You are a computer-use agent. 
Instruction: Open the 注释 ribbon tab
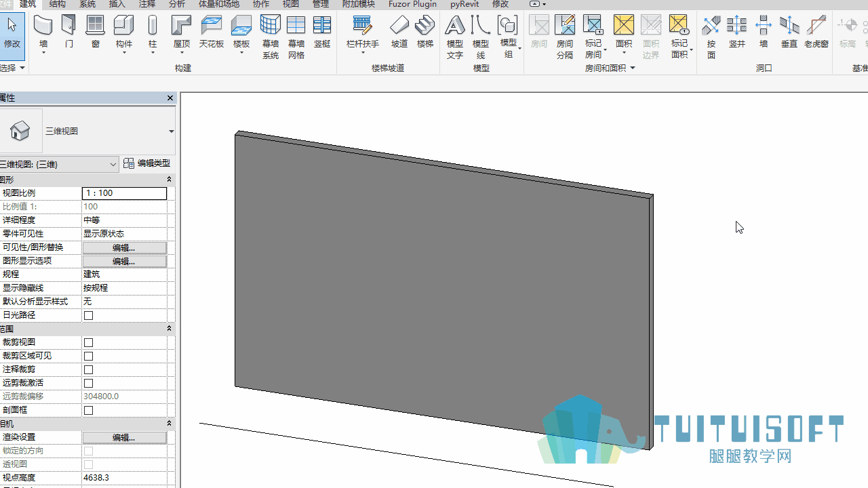pos(147,4)
